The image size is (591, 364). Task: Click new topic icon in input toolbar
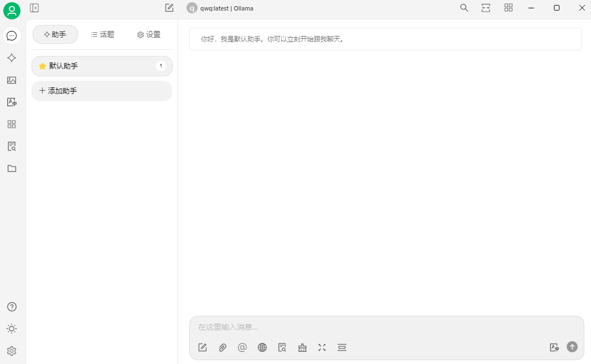tap(203, 347)
